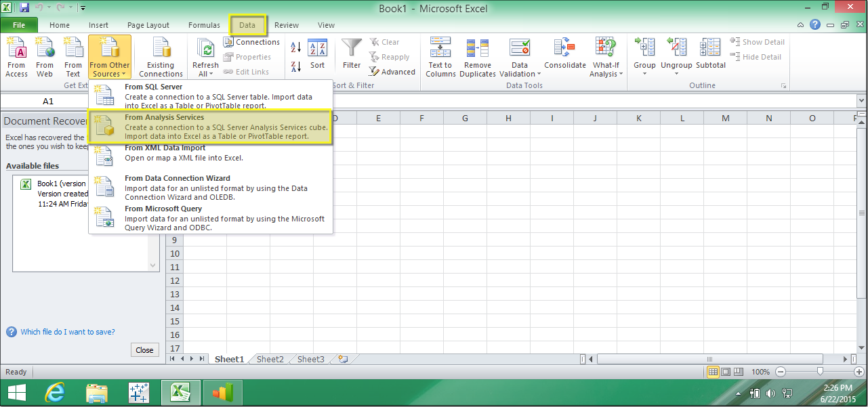Sort descending Z to A
868x407 pixels.
click(x=296, y=66)
